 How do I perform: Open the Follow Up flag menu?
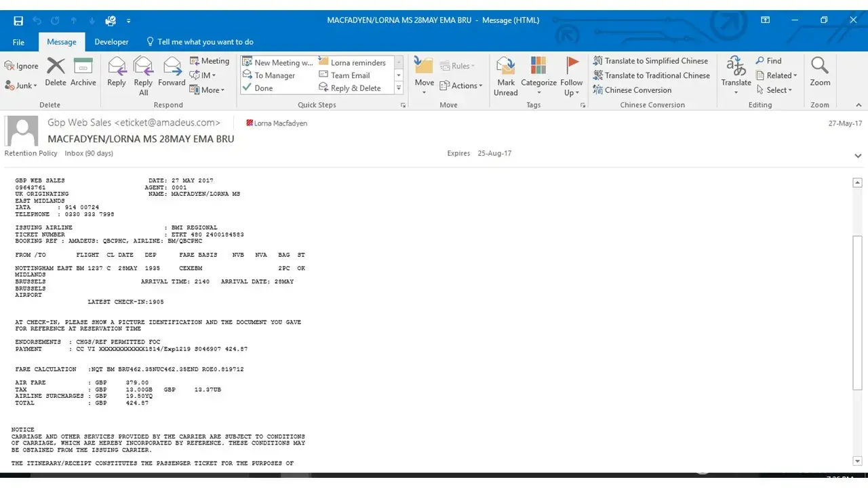[x=572, y=76]
